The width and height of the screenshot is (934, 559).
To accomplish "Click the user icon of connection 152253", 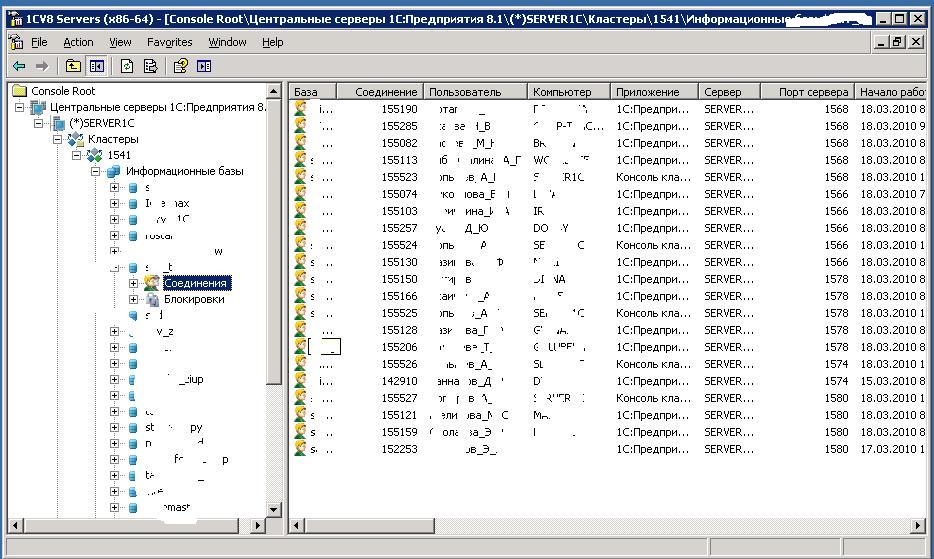I will (301, 449).
